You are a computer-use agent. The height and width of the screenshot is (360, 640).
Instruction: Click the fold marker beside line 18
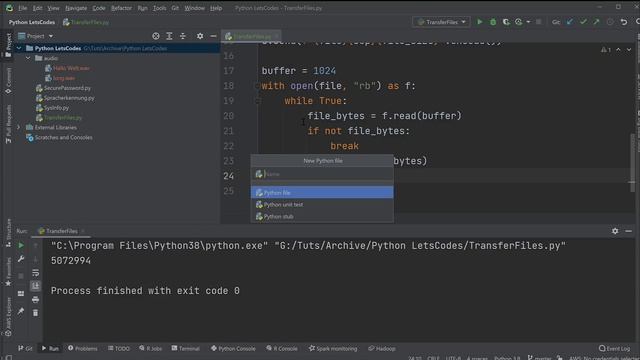click(x=258, y=86)
